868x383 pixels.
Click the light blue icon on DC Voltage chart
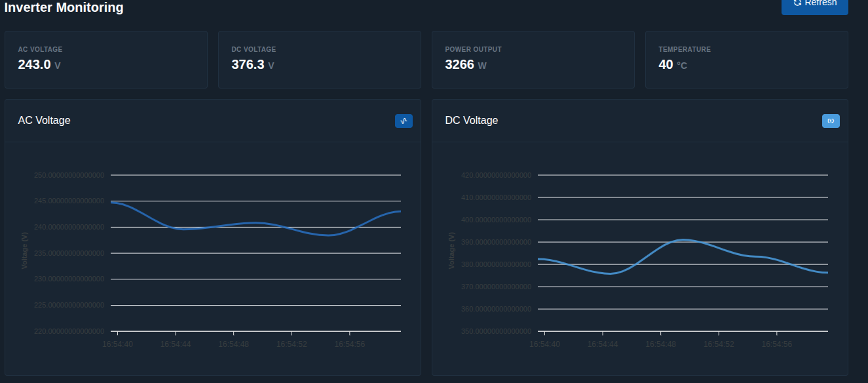click(830, 121)
